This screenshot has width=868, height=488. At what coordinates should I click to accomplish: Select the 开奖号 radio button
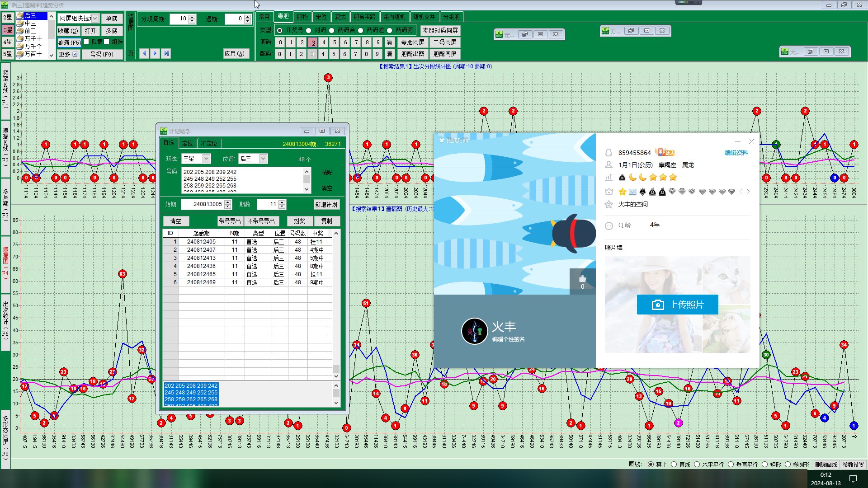(280, 30)
